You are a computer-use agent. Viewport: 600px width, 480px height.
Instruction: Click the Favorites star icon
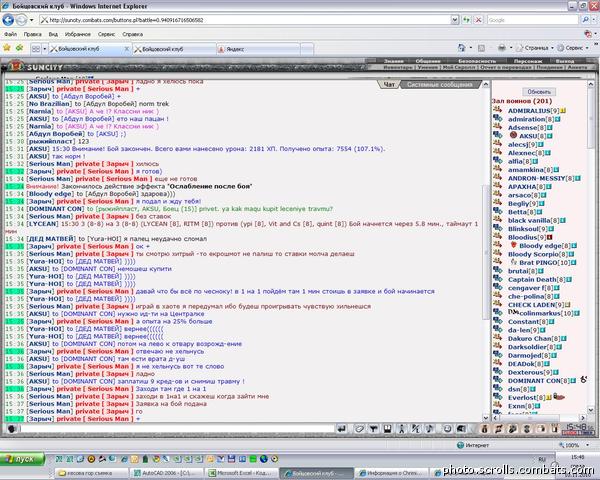click(x=7, y=48)
